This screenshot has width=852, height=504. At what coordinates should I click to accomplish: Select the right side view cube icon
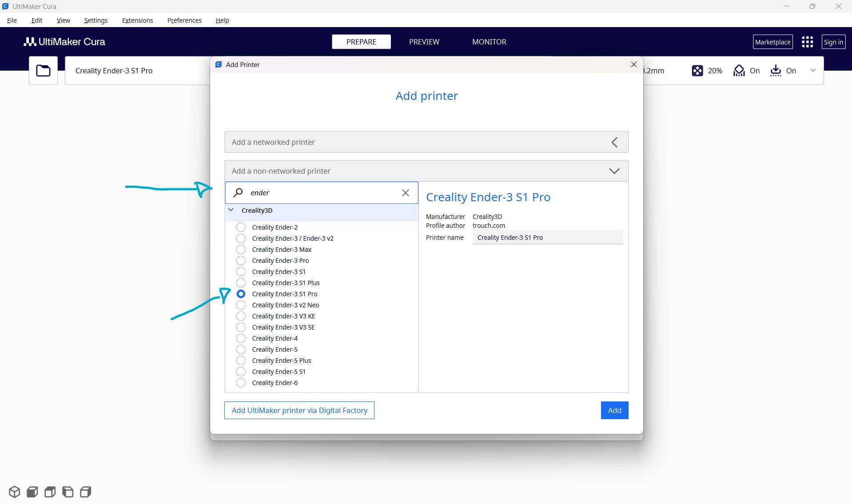(x=86, y=492)
